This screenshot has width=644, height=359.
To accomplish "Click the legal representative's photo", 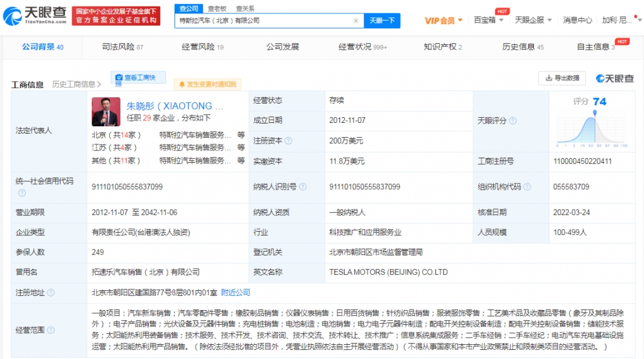I will 106,111.
